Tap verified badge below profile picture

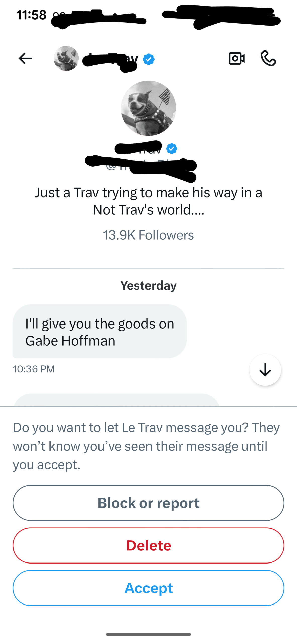pyautogui.click(x=172, y=149)
